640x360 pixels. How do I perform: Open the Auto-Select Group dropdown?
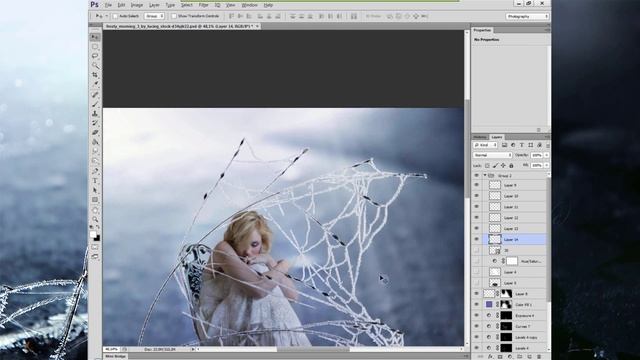coord(154,16)
